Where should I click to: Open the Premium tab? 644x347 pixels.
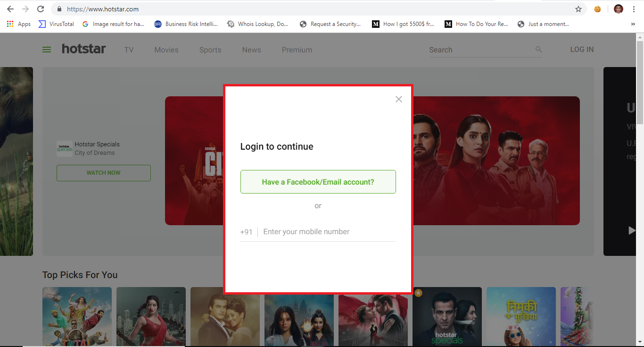pyautogui.click(x=297, y=50)
